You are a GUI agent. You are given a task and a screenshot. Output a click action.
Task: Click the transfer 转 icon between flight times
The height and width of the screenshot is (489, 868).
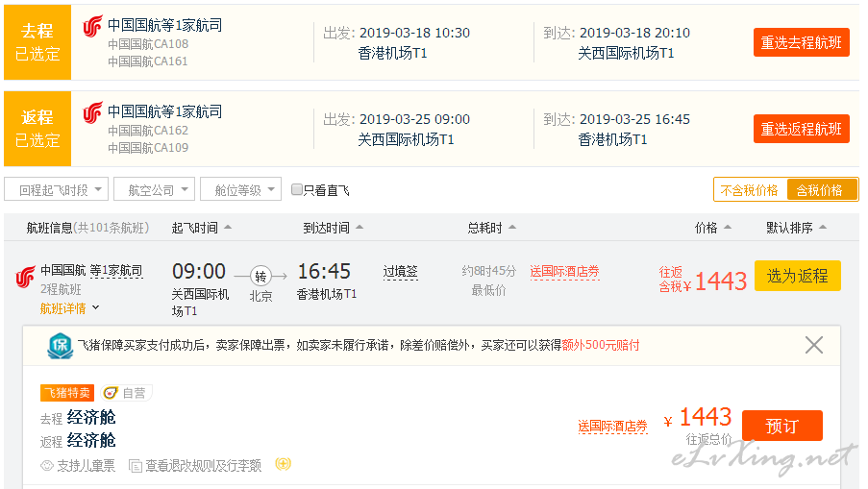click(260, 276)
